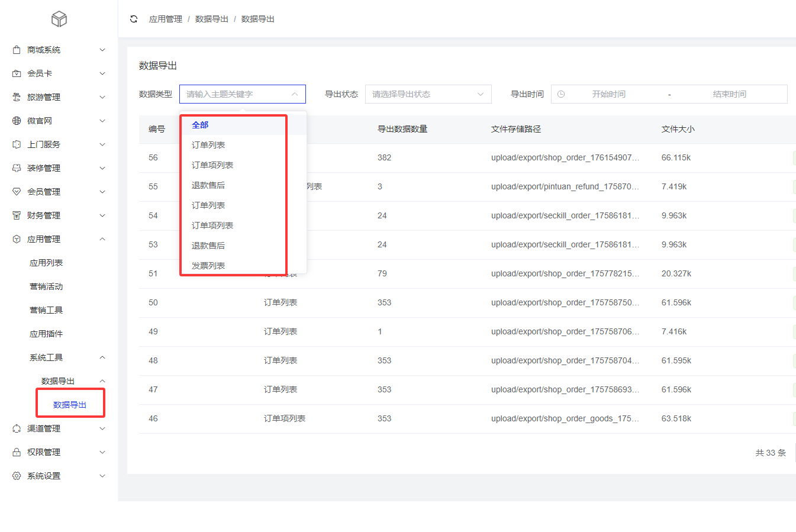Click 应用管理 in the breadcrumb

[166, 19]
